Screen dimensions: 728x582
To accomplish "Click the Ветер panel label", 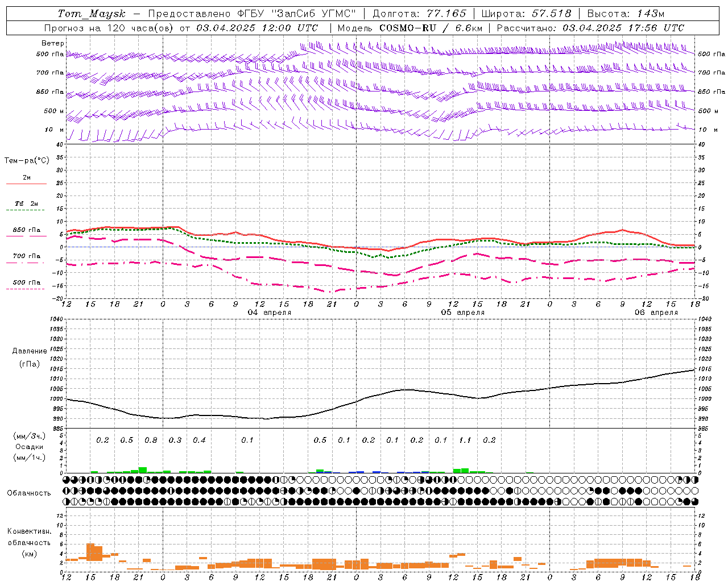I will pyautogui.click(x=53, y=43).
